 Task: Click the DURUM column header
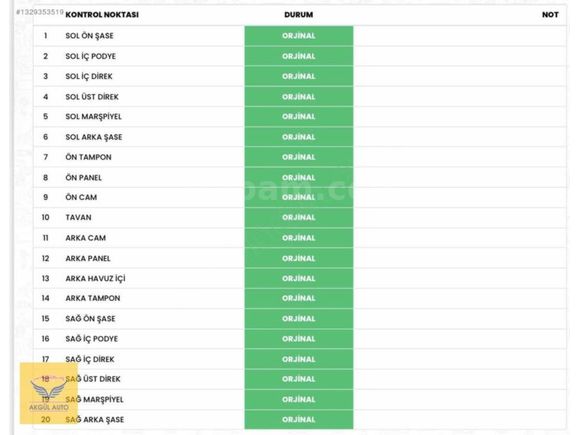pyautogui.click(x=299, y=15)
